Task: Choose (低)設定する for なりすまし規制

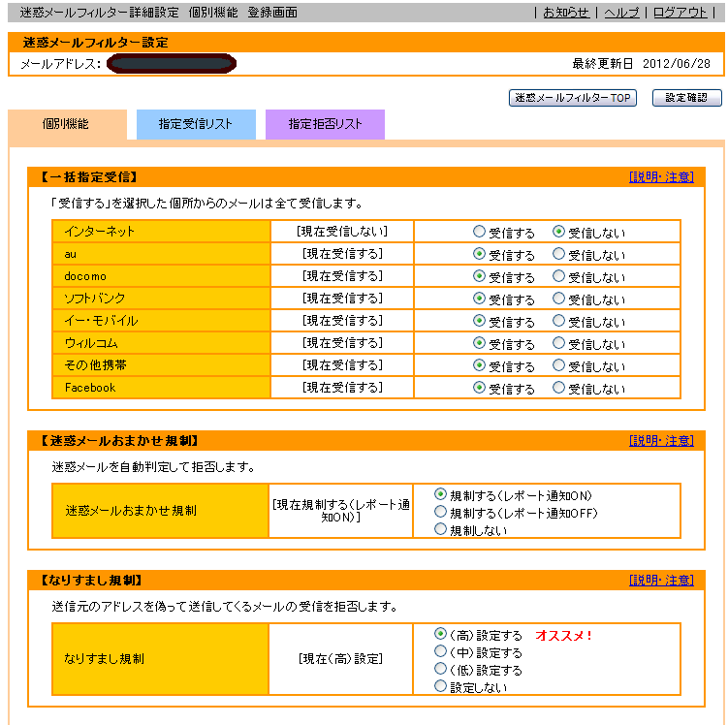Action: 441,670
